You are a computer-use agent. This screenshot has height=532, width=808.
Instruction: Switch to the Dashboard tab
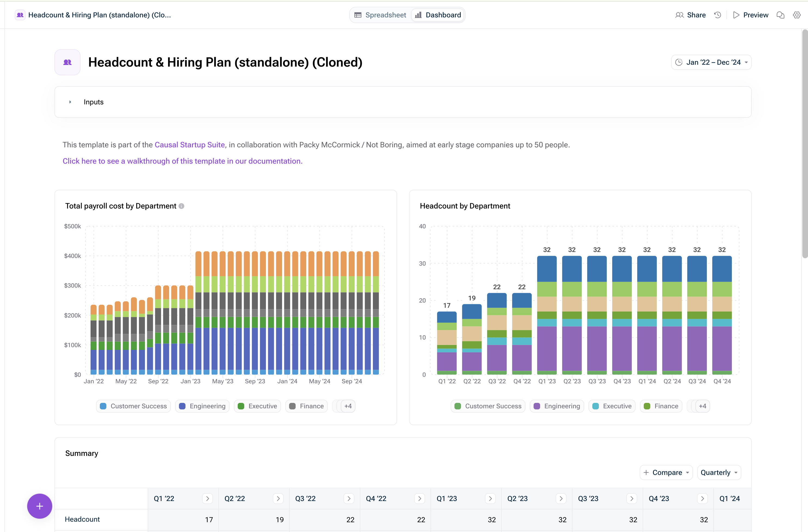coord(438,15)
